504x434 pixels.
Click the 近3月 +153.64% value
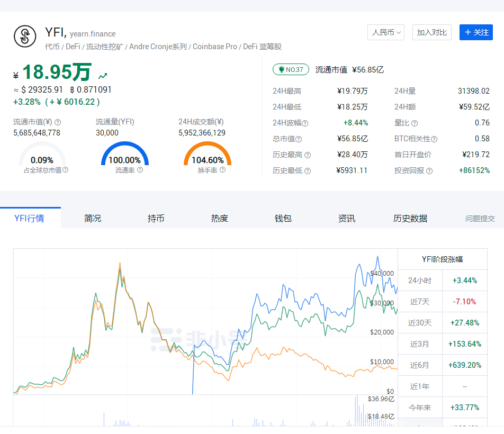pyautogui.click(x=465, y=344)
